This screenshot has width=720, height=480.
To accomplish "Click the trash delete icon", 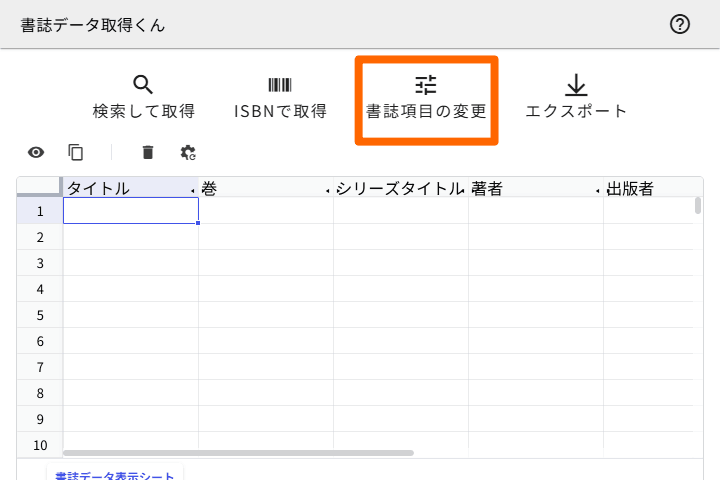I will [148, 152].
